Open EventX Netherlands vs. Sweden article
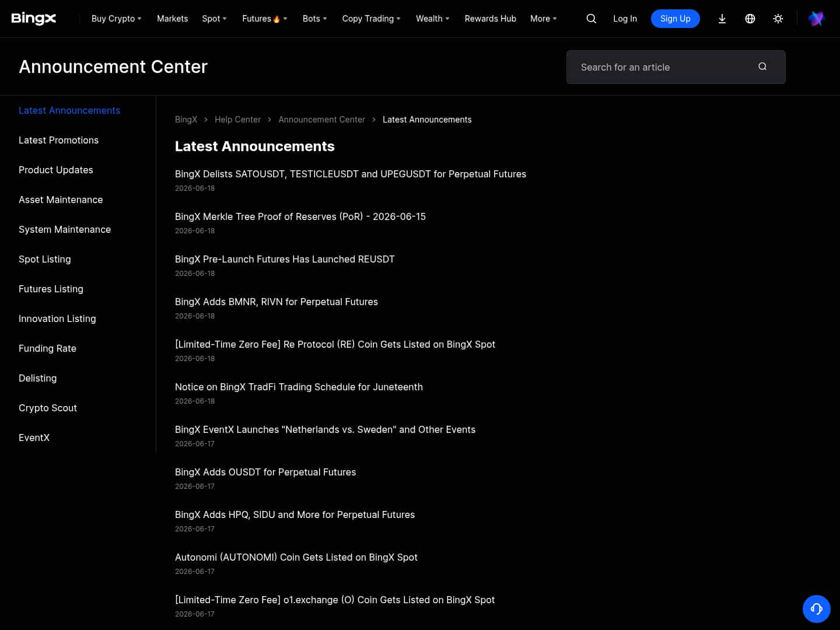840x630 pixels. 325,429
